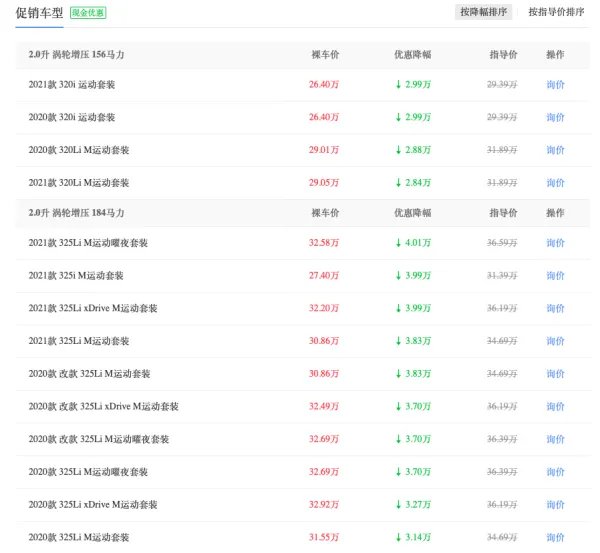Image resolution: width=600 pixels, height=553 pixels.
Task: Click 询价 for 2020款 320i 运动套装
Action: pos(555,117)
